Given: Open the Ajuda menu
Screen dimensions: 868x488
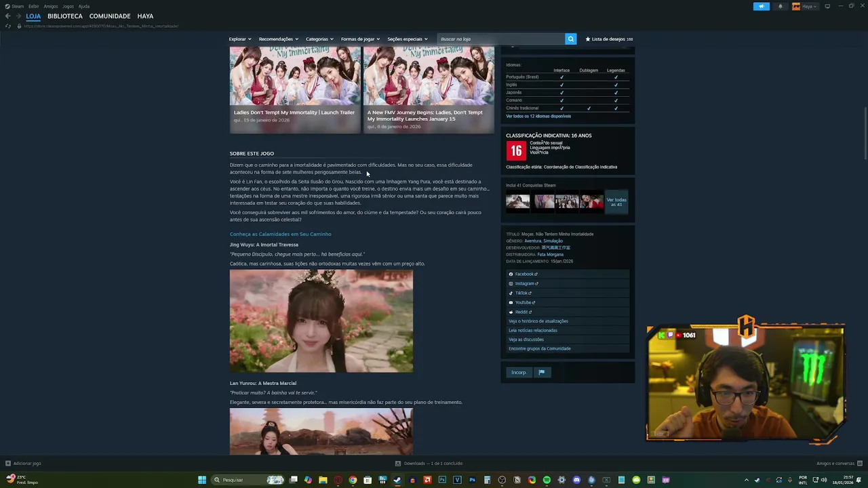Looking at the screenshot, I should point(84,6).
